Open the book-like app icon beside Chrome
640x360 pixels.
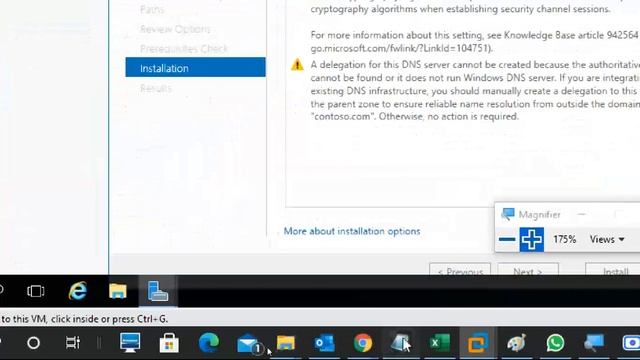coord(401,343)
